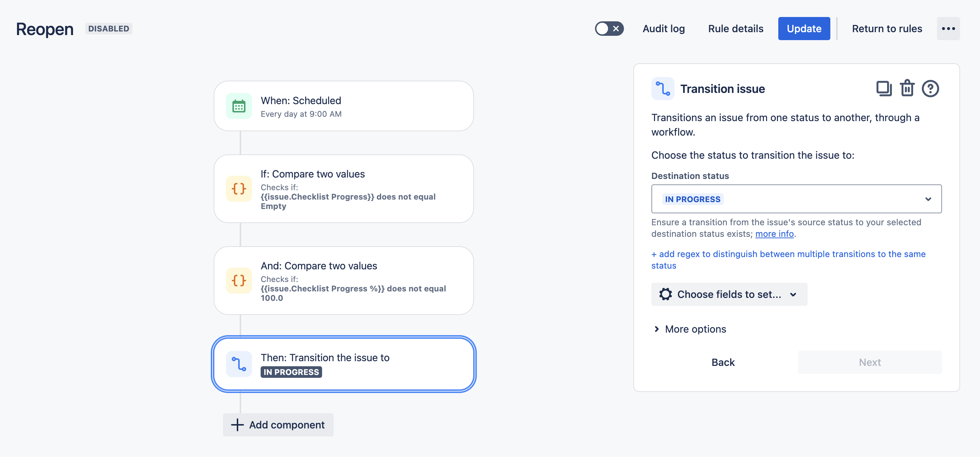The image size is (980, 457).
Task: Click Return to rules
Action: tap(887, 29)
